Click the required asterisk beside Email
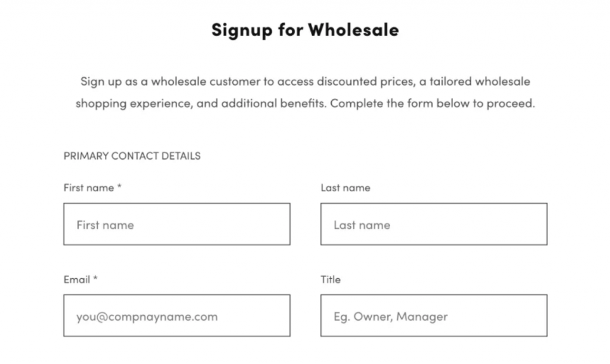The image size is (610, 364). pos(95,279)
